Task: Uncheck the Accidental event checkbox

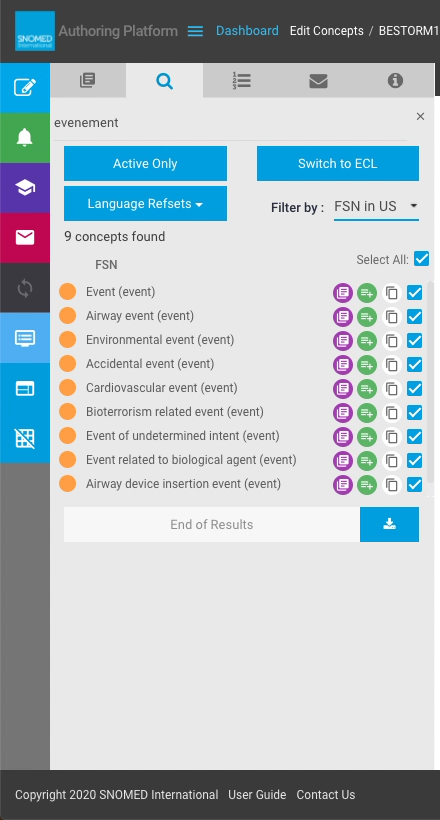Action: pos(414,365)
